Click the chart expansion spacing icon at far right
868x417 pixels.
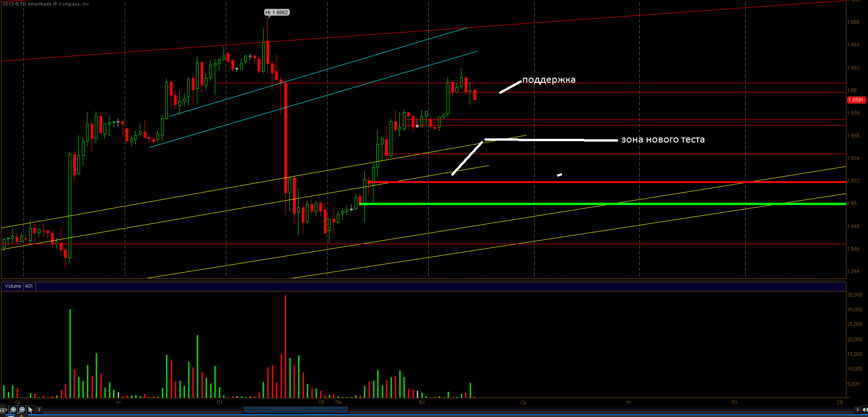point(865,410)
